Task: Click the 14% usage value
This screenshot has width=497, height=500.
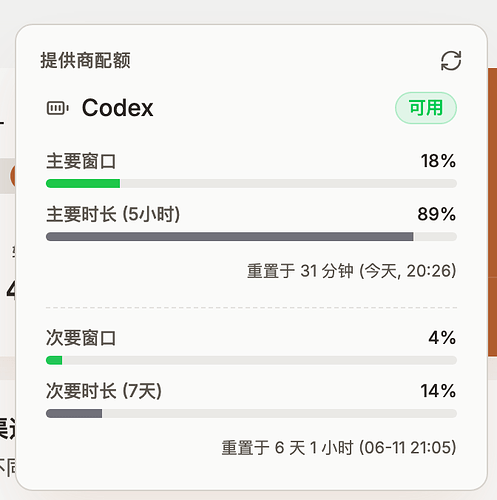Action: (x=438, y=391)
